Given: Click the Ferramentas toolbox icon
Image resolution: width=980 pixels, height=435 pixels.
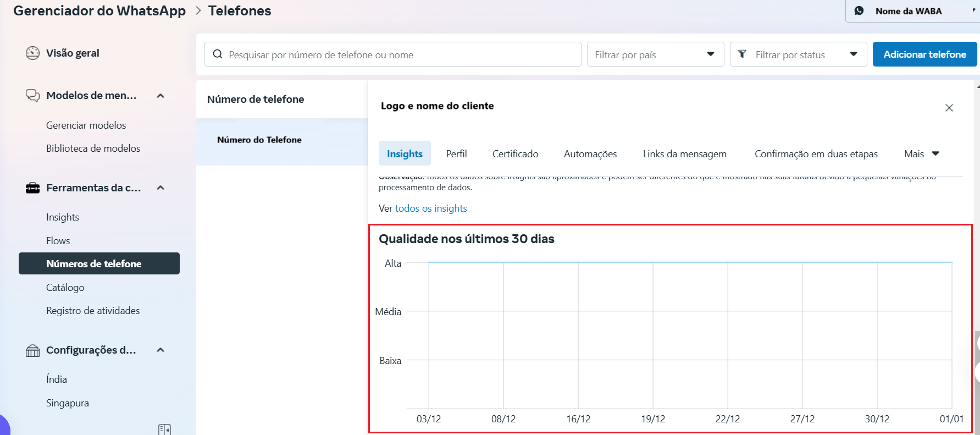Looking at the screenshot, I should pyautogui.click(x=32, y=188).
